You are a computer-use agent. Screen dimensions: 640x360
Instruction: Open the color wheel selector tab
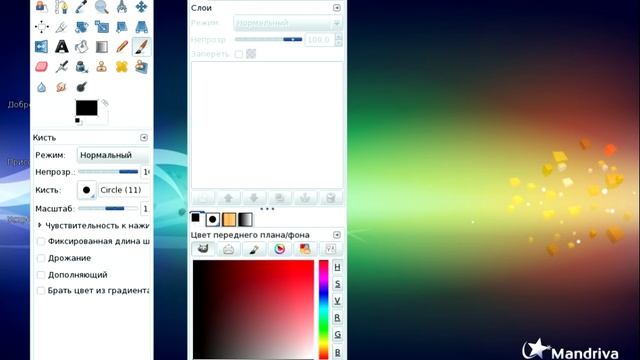click(x=280, y=249)
